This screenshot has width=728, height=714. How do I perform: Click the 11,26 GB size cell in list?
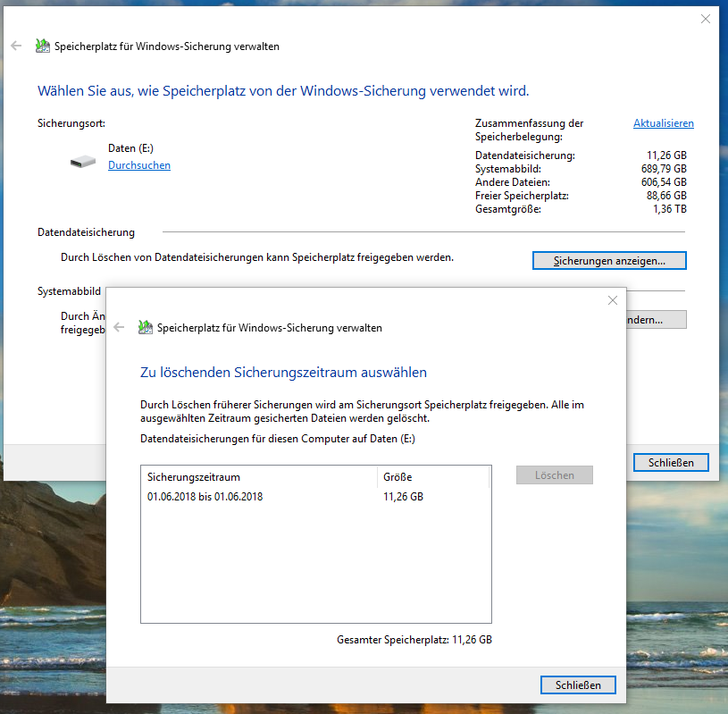tap(403, 497)
